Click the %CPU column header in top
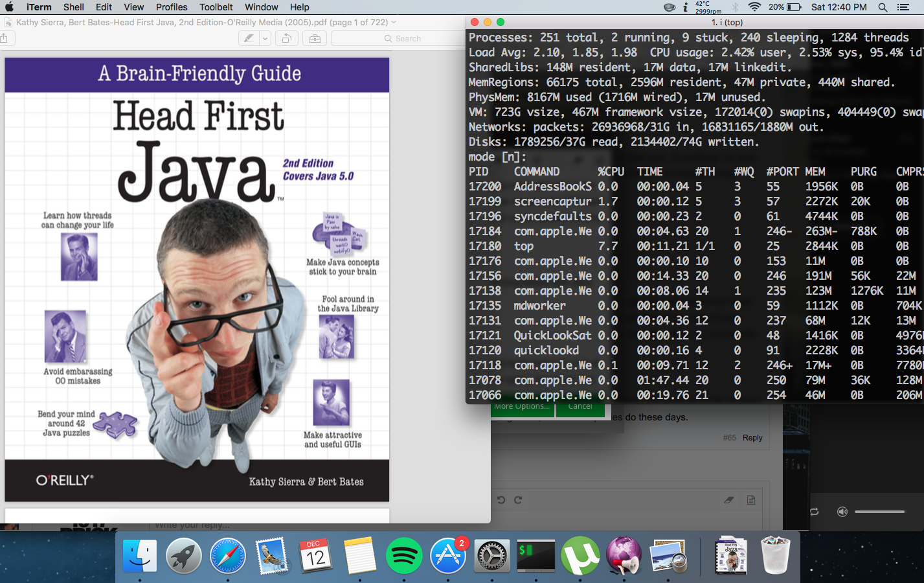This screenshot has height=583, width=924. coord(611,172)
